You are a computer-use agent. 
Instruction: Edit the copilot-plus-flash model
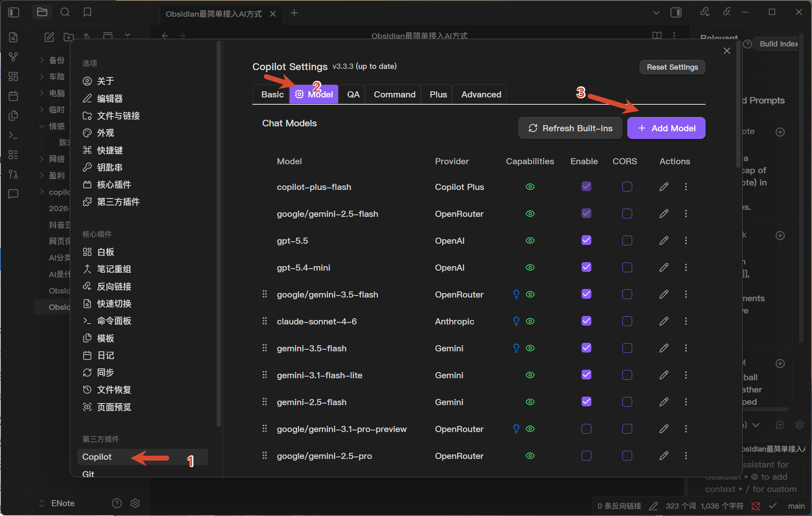664,187
